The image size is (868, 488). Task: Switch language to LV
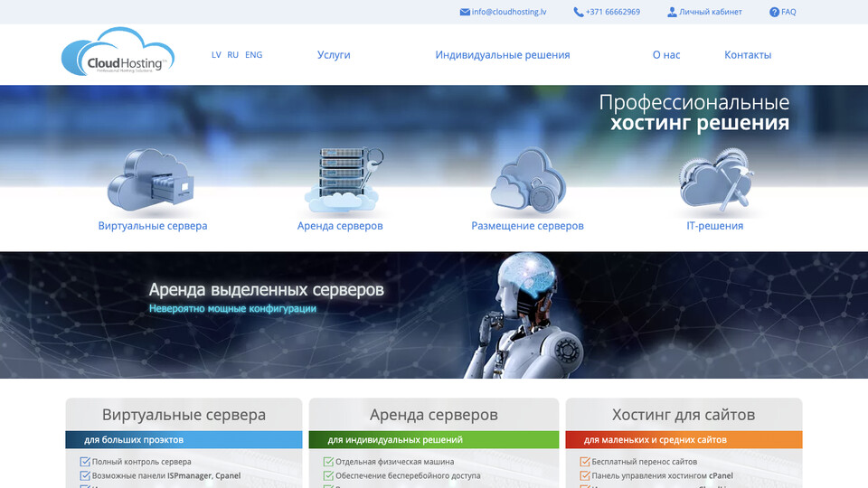[x=216, y=55]
